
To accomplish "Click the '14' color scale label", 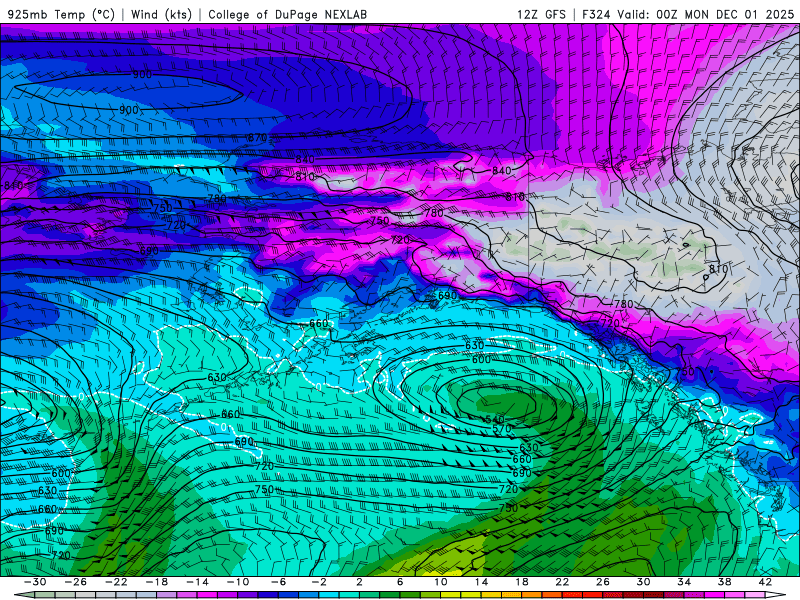I will point(481,582).
